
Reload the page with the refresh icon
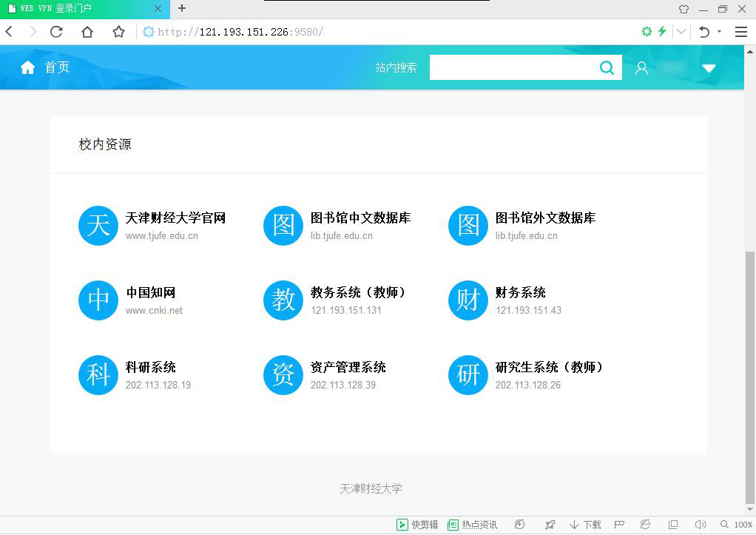pyautogui.click(x=56, y=32)
